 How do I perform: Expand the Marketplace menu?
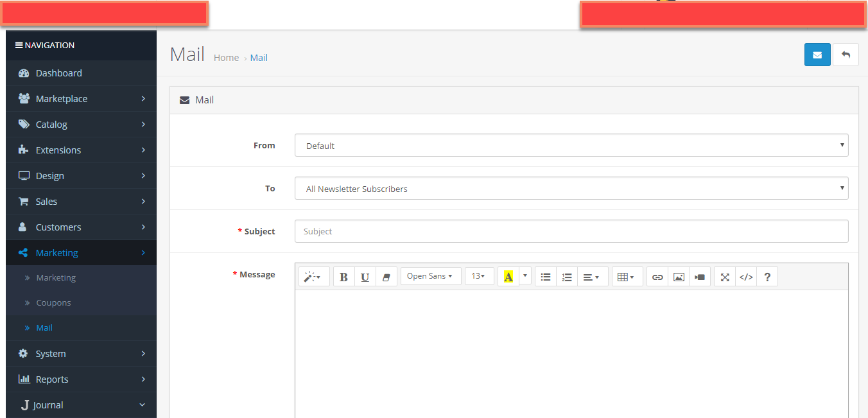pos(81,99)
